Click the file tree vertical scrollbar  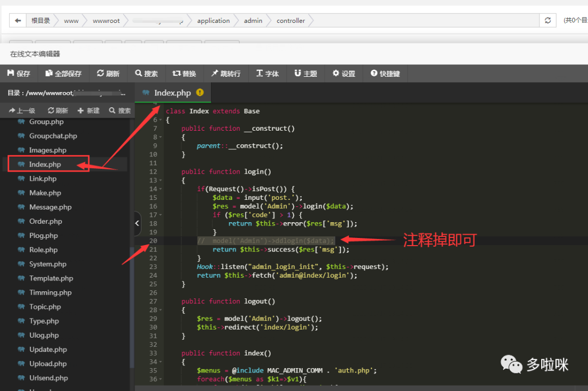(132, 308)
